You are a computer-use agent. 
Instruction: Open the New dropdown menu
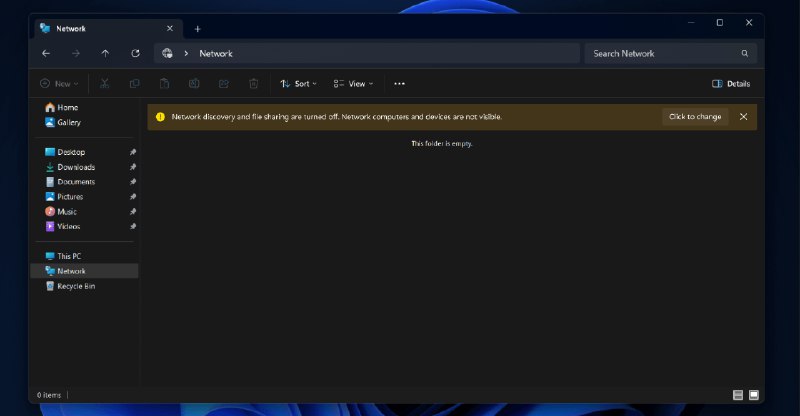click(59, 84)
